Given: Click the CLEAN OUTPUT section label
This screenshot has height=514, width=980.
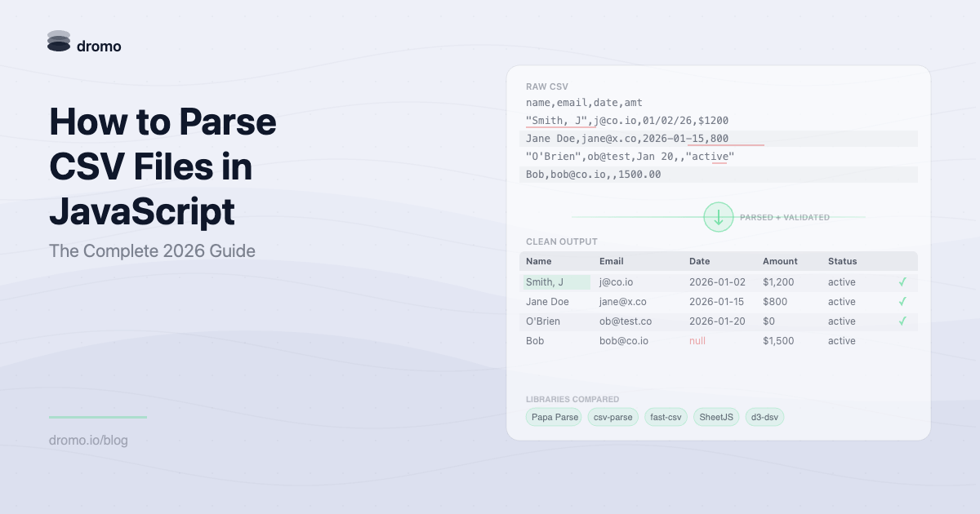Looking at the screenshot, I should click(562, 241).
